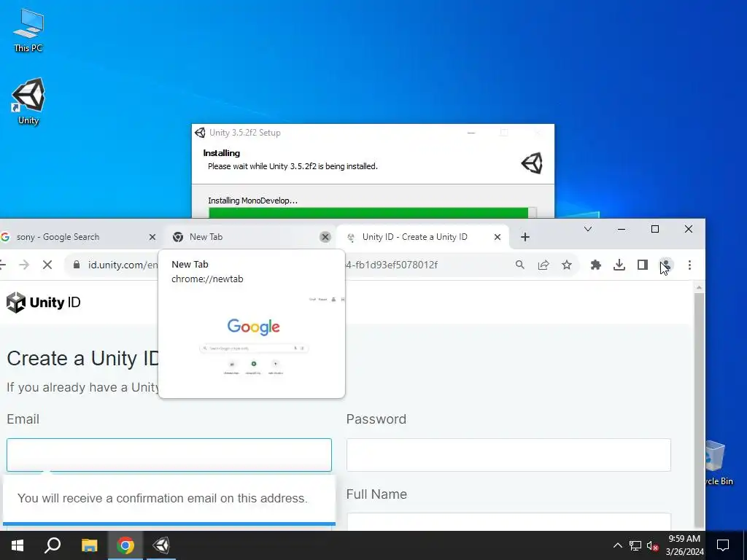Click the New Tab preview thumbnail
The width and height of the screenshot is (747, 560).
(253, 342)
